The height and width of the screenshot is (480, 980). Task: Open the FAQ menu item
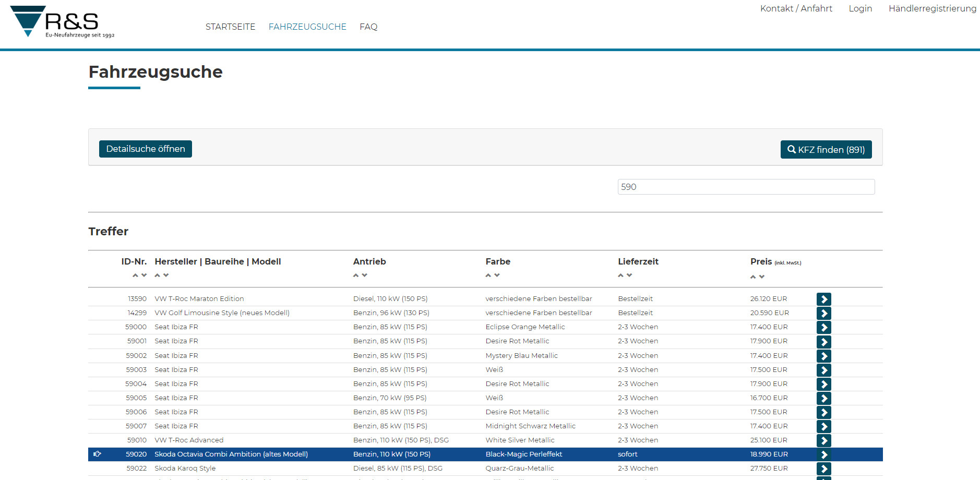tap(368, 27)
